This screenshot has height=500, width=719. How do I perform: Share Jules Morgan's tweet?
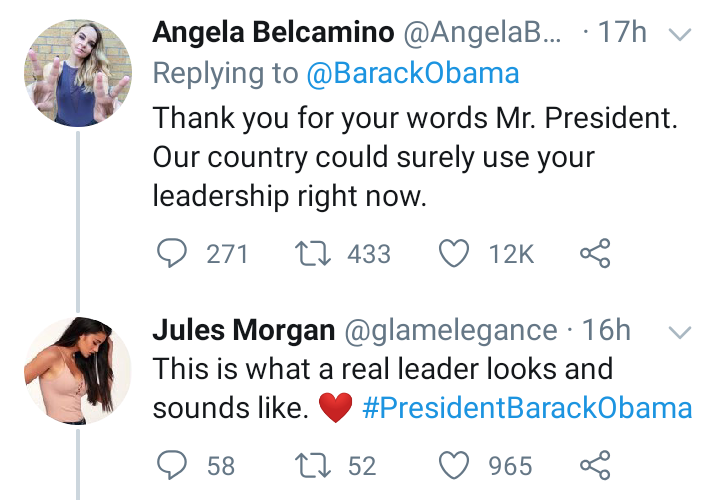click(x=595, y=465)
